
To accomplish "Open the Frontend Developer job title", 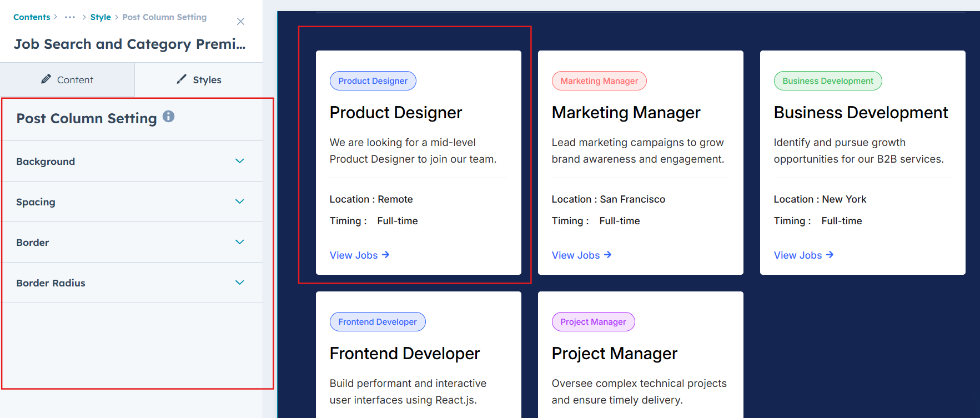I will point(405,354).
